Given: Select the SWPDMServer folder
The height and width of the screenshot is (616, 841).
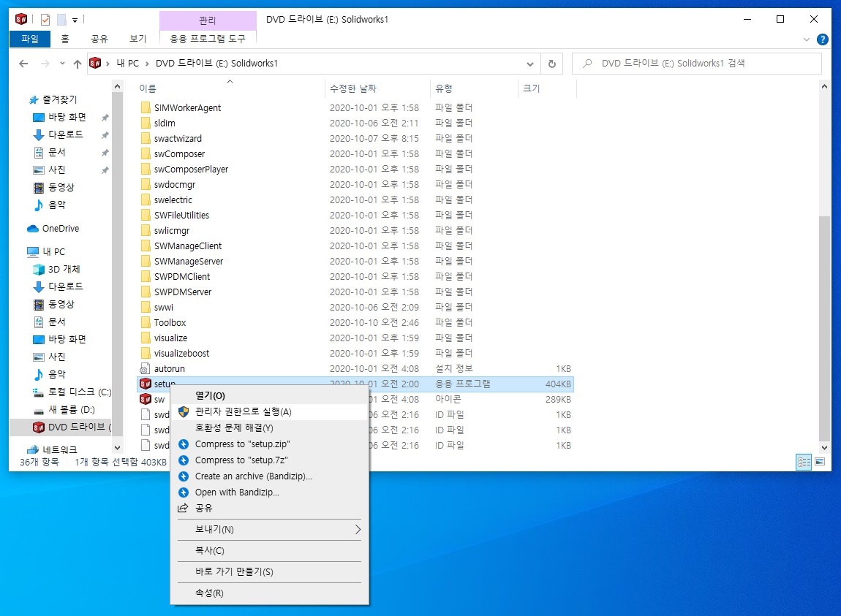Looking at the screenshot, I should pos(182,292).
